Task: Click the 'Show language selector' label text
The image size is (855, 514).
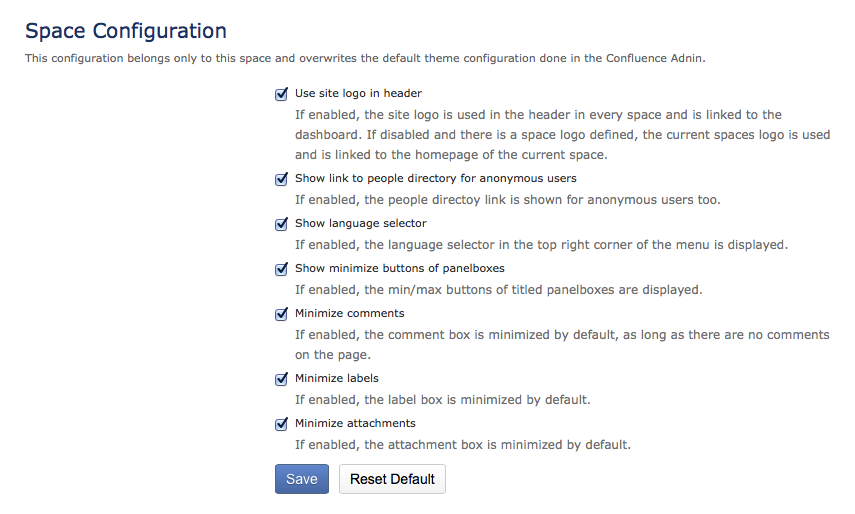Action: 360,224
